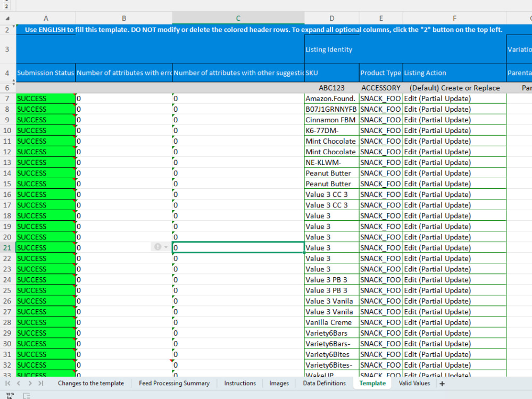Viewport: 532px width, 399px height.
Task: Select the B07J1GRNNYFB SKU cell
Action: tap(332, 109)
